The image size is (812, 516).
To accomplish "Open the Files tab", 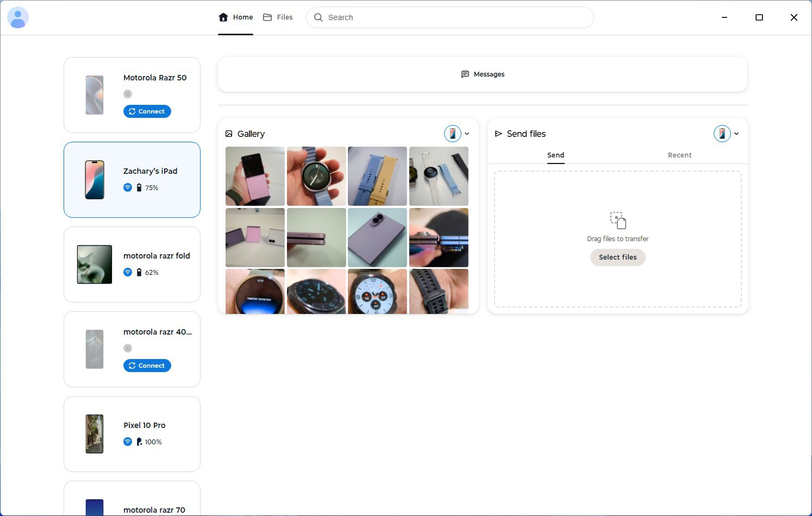I will tap(278, 17).
